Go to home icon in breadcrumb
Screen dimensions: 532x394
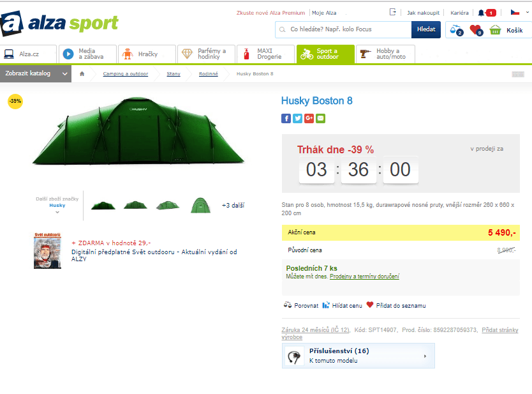82,74
